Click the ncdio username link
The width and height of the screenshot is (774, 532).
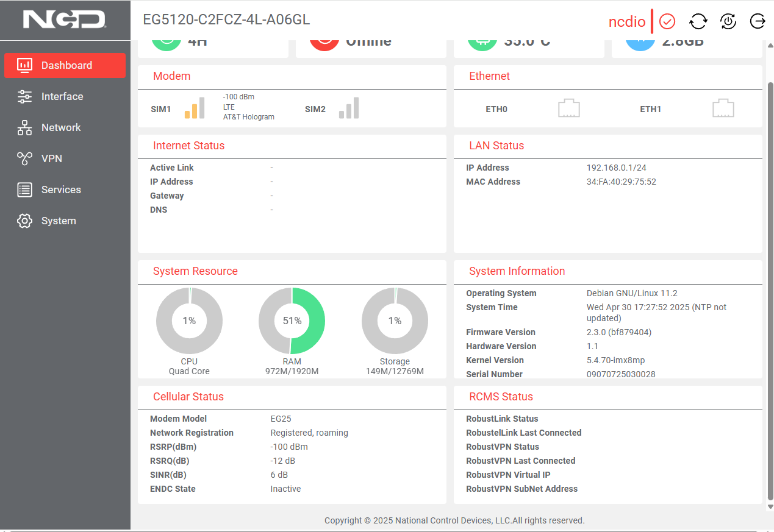(x=626, y=22)
